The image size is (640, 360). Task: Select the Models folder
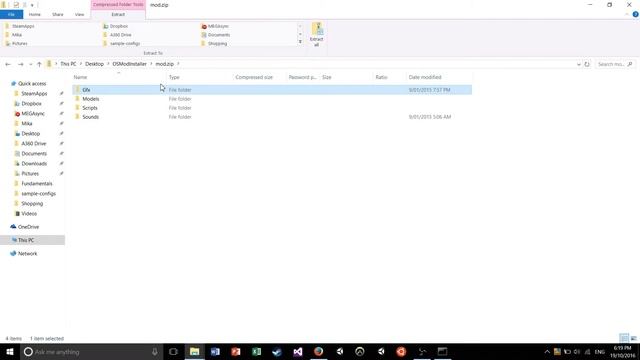[91, 99]
